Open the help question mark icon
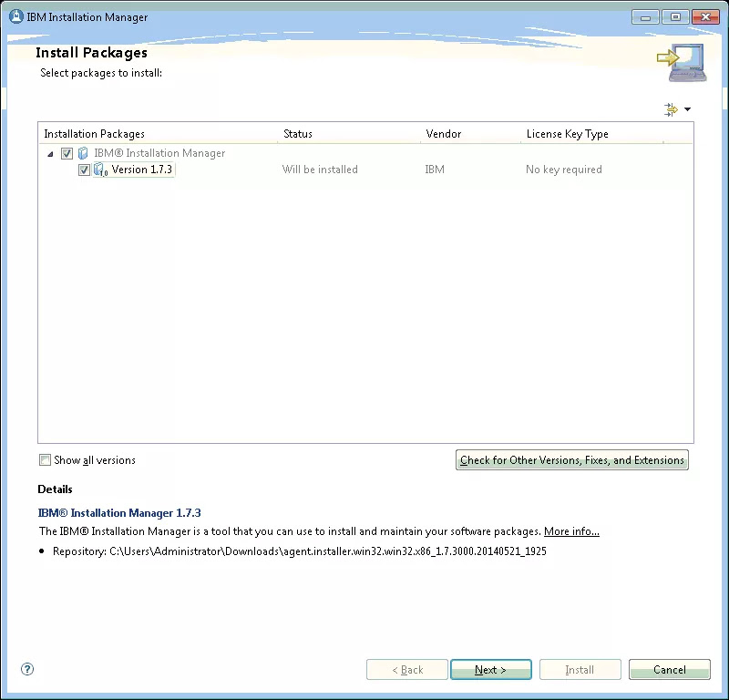The width and height of the screenshot is (729, 700). coord(27,669)
